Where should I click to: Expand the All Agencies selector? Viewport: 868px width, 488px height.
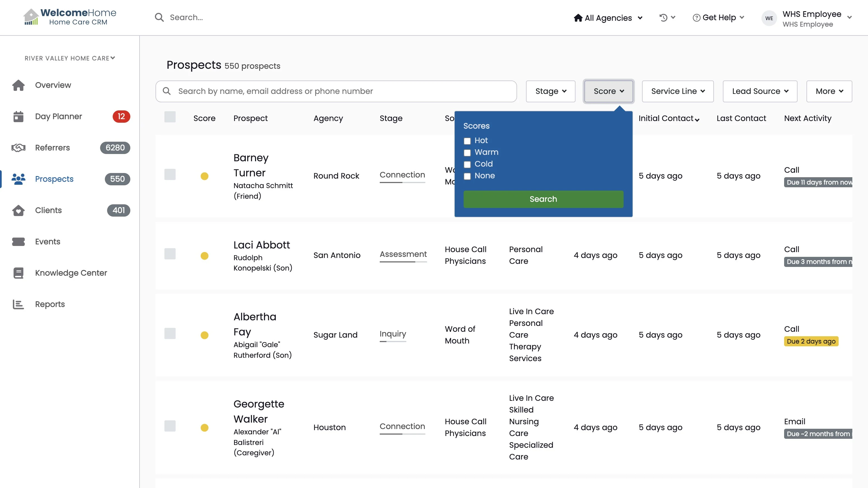pyautogui.click(x=608, y=18)
